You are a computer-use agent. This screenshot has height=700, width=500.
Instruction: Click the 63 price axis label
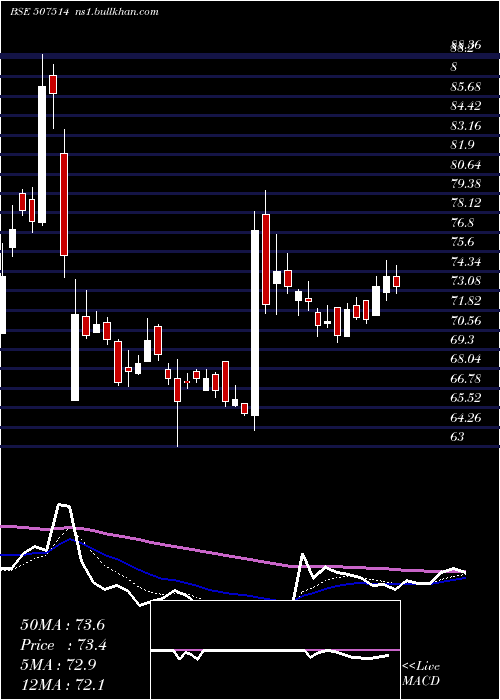pos(457,437)
